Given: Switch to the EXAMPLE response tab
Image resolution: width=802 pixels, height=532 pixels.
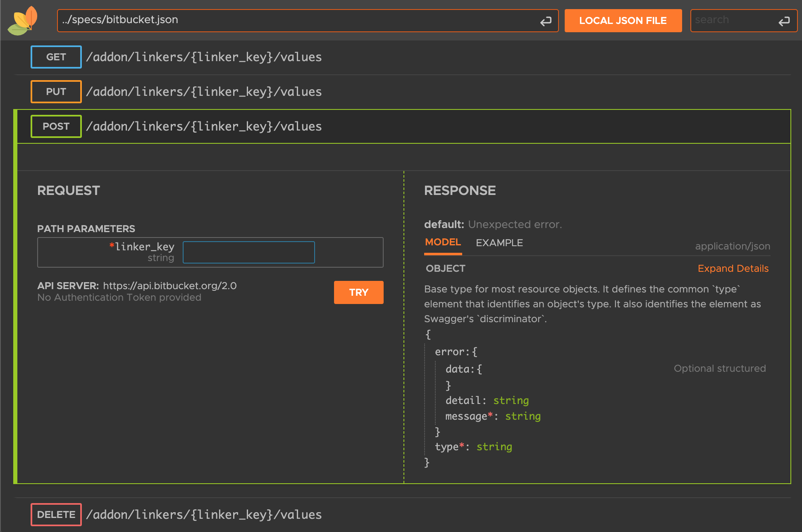Looking at the screenshot, I should [499, 242].
